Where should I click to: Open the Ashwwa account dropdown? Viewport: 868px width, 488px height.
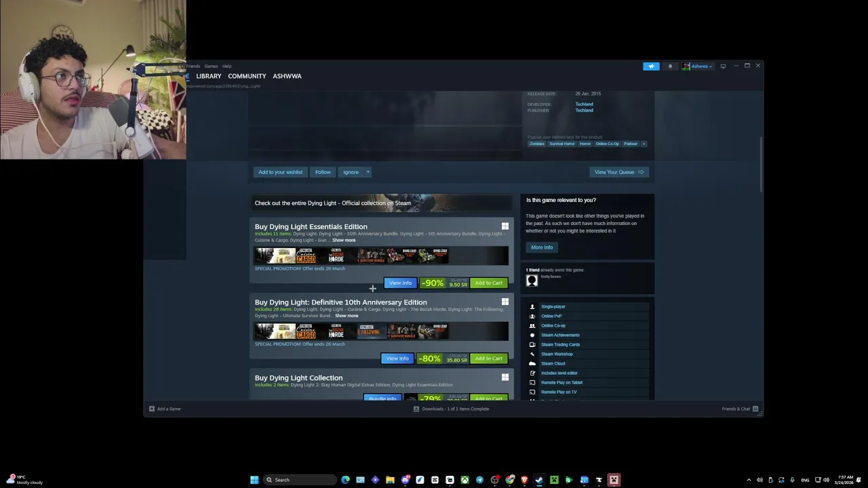pyautogui.click(x=697, y=66)
